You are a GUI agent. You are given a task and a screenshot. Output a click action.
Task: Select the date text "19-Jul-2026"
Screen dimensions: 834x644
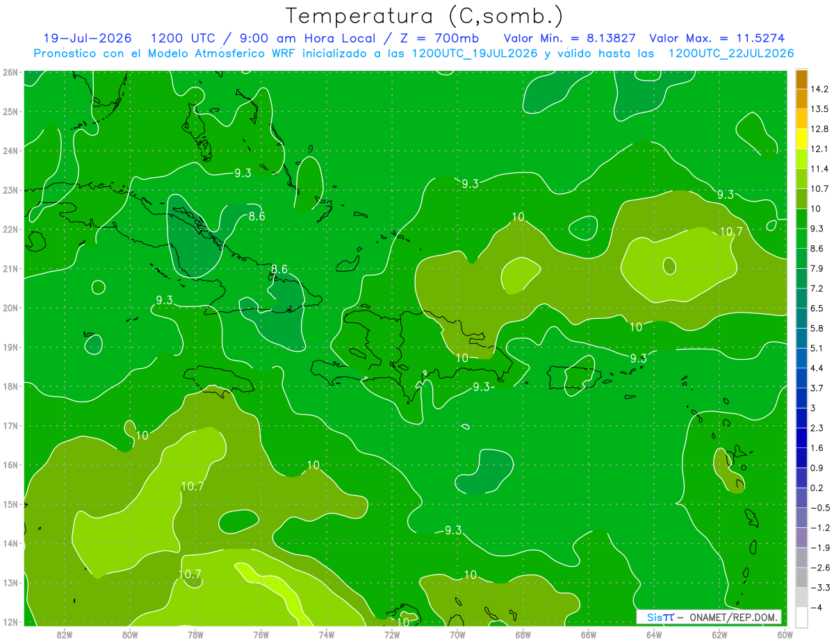[x=88, y=38]
